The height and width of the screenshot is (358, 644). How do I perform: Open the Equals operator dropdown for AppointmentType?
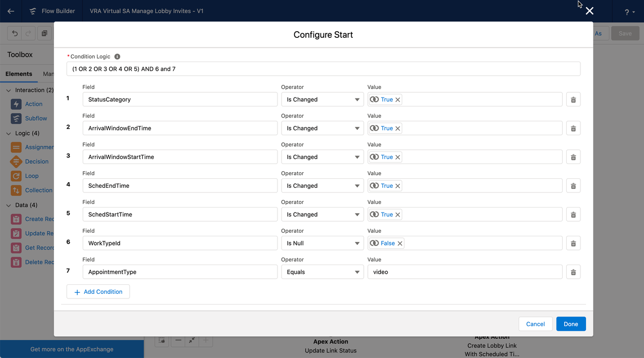coord(322,272)
